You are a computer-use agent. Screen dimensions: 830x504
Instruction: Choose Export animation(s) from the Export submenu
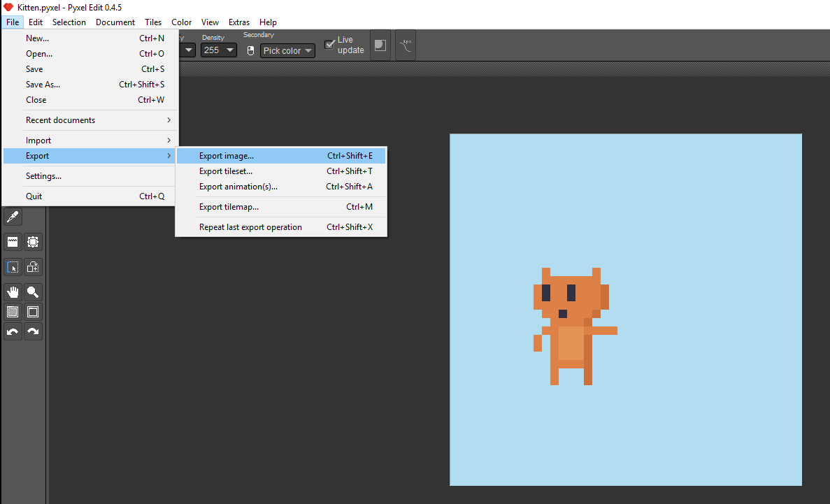coord(238,187)
